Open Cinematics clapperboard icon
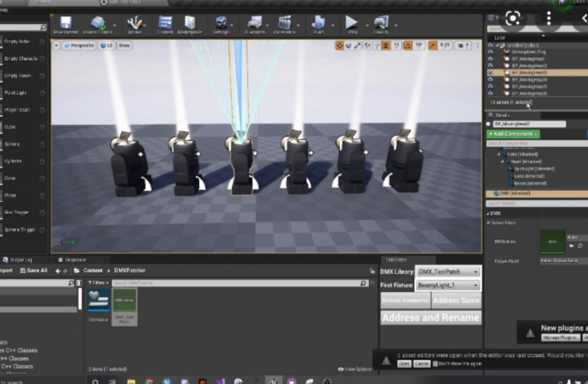The image size is (588, 384). pyautogui.click(x=285, y=25)
